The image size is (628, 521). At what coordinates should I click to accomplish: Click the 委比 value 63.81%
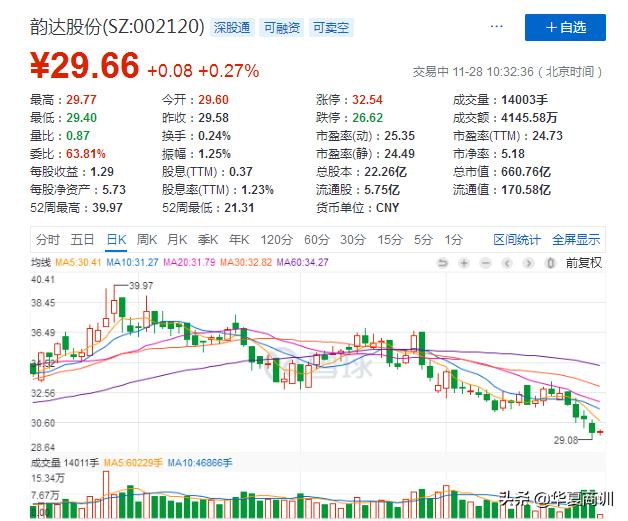pos(86,154)
